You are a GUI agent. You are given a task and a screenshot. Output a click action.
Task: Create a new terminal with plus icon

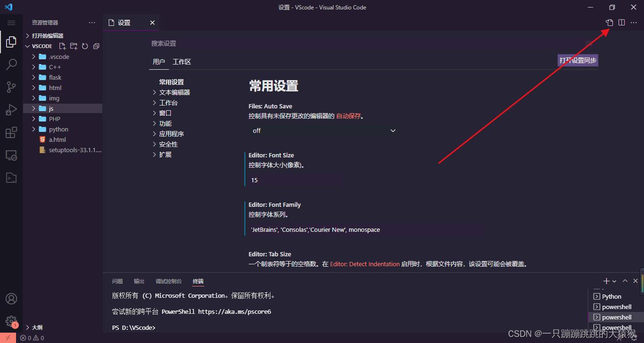[607, 281]
